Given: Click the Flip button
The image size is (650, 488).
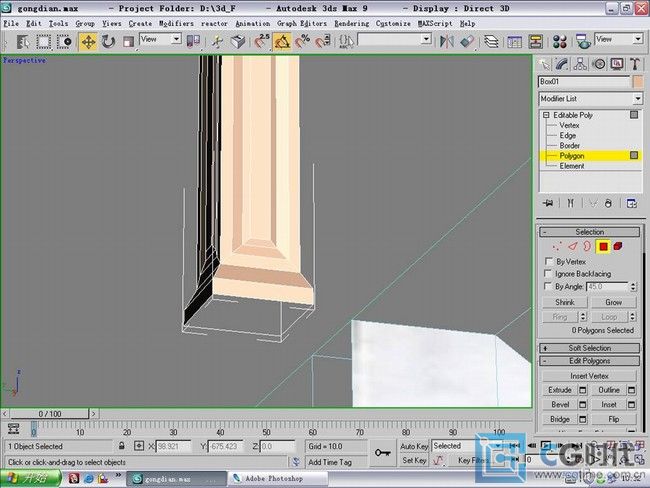Looking at the screenshot, I should click(614, 419).
